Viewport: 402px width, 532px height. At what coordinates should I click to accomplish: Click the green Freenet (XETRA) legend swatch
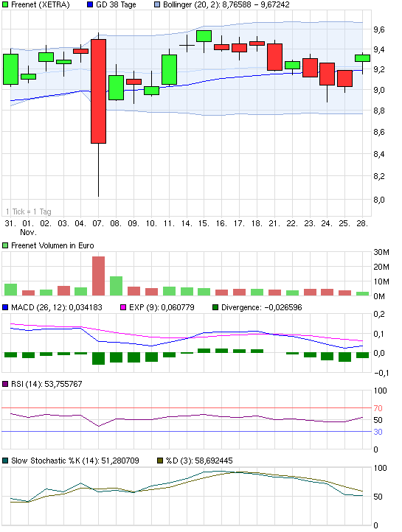click(5, 4)
